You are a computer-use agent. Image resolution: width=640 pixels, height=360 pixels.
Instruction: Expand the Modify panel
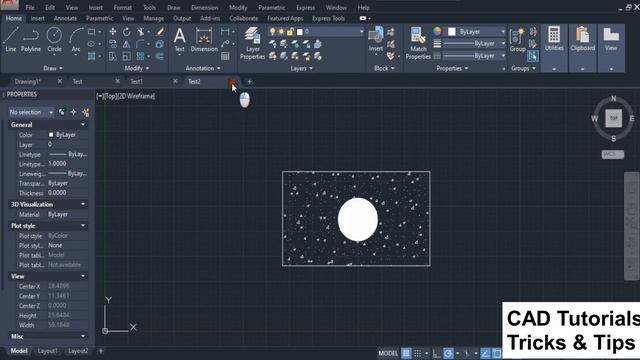coord(137,68)
